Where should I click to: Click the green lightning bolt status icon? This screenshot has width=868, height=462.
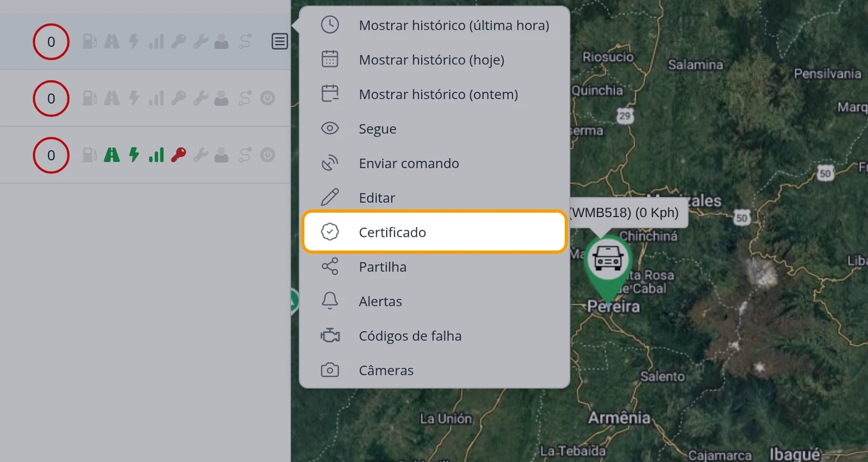[x=134, y=155]
